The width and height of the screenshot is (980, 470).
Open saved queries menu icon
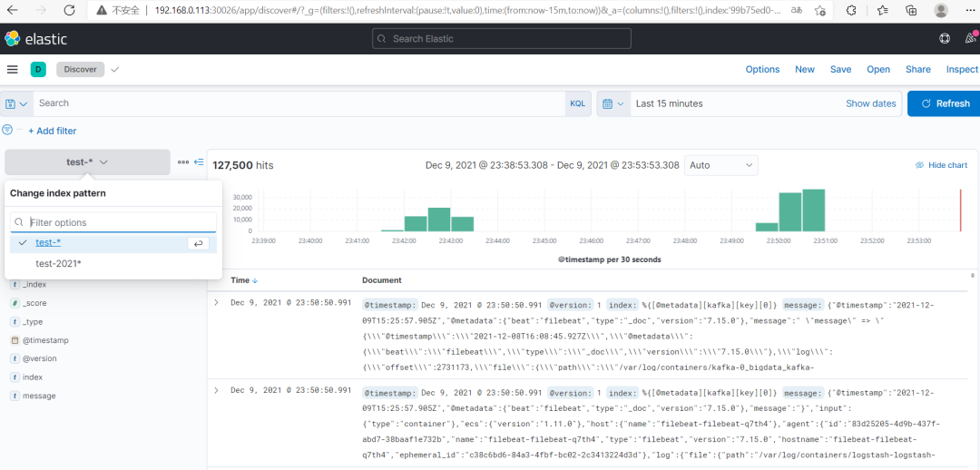click(x=17, y=103)
